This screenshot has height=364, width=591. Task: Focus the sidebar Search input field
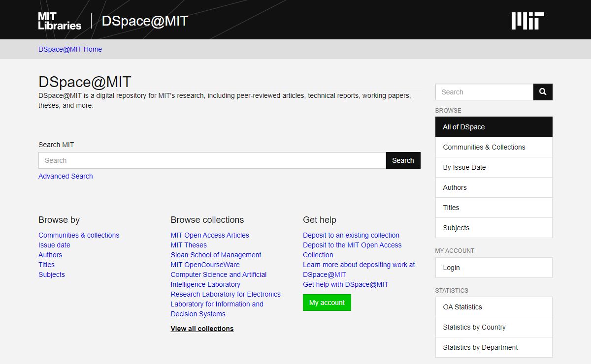point(484,92)
